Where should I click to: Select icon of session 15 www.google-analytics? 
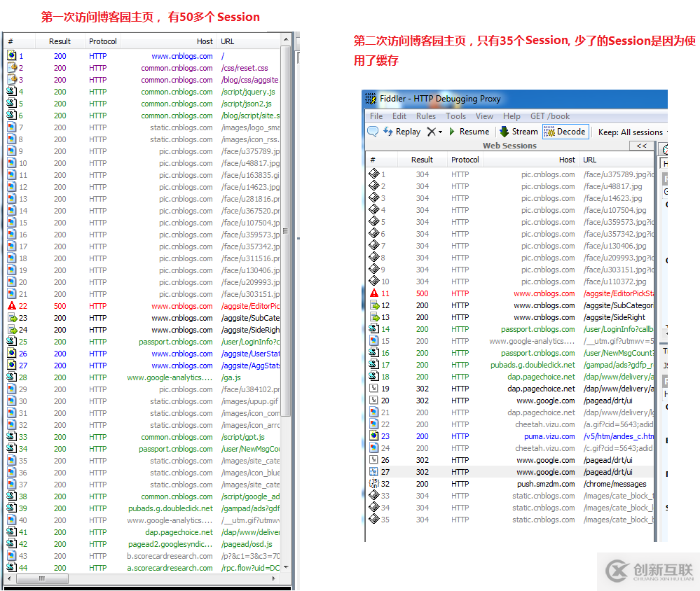tap(373, 341)
